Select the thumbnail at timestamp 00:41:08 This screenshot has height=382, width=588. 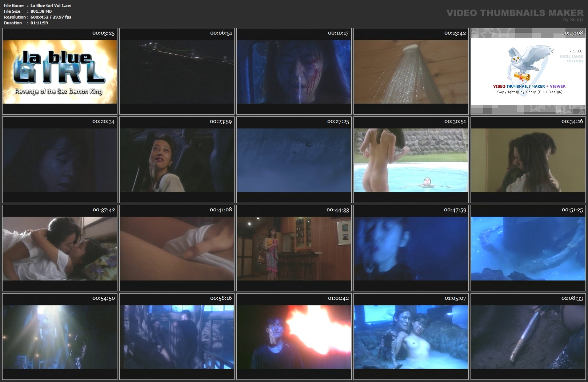177,248
